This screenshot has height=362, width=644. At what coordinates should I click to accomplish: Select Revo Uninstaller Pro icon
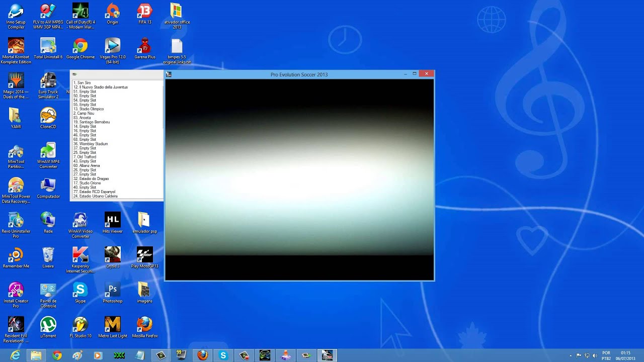point(16,225)
